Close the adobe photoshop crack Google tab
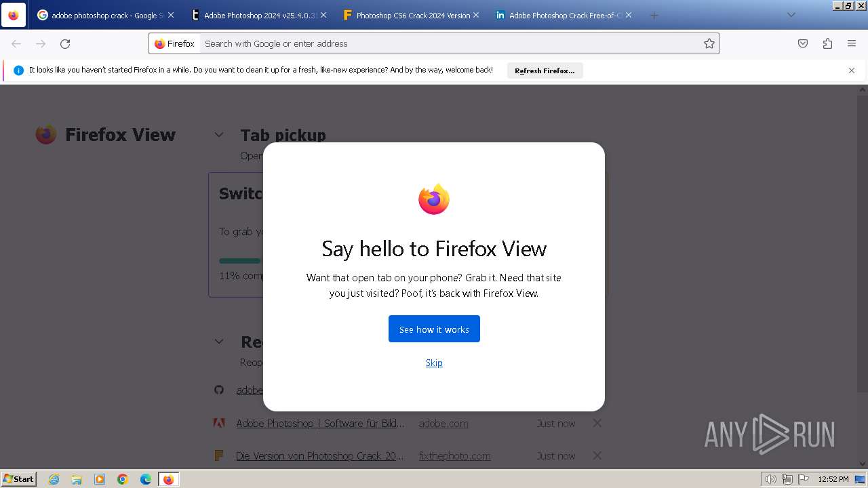Screen dimensions: 868x488 171,15
